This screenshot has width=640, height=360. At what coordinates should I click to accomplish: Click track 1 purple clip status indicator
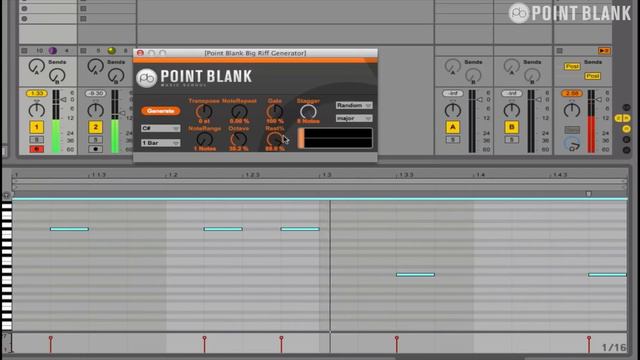[x=53, y=51]
